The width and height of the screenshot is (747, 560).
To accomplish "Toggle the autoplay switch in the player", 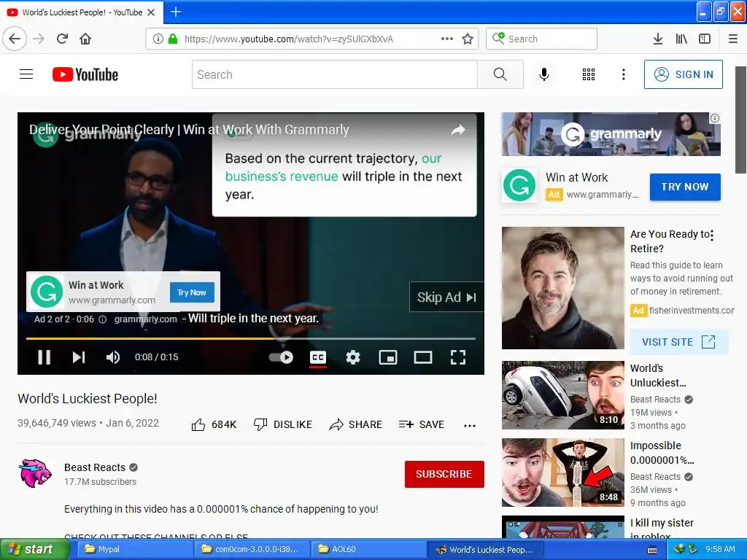I will tap(281, 357).
